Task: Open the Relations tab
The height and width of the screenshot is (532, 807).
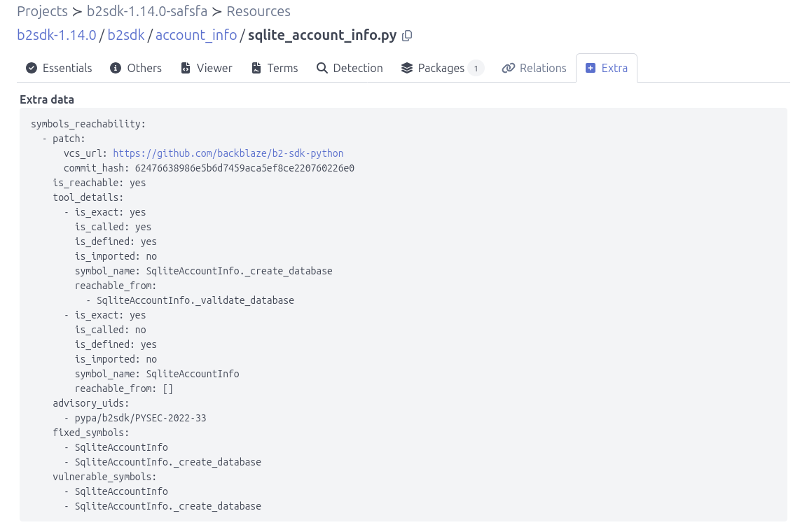Action: pos(534,68)
